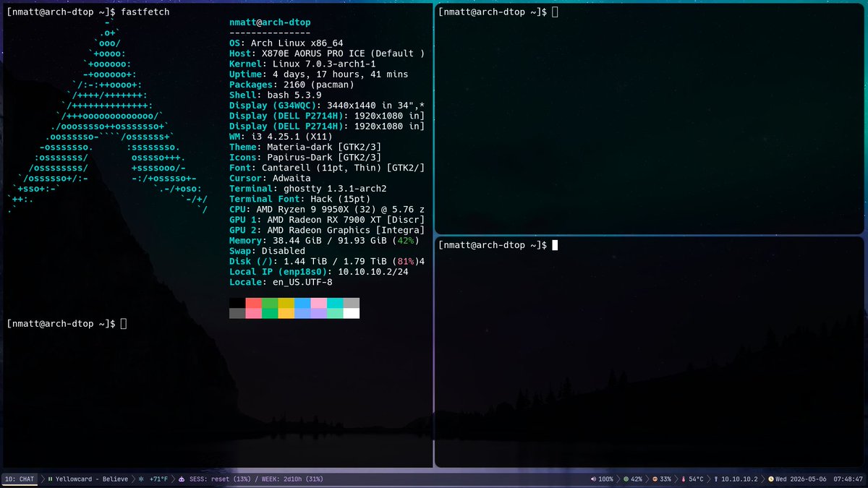Click the Theme: Materia-dark line

(305, 147)
